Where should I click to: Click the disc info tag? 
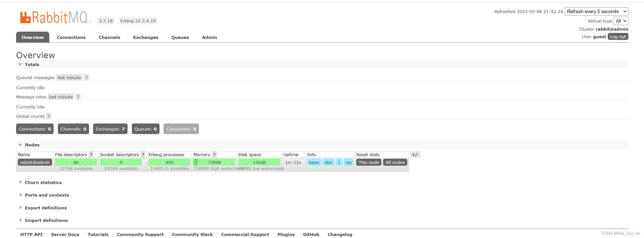[x=329, y=162]
